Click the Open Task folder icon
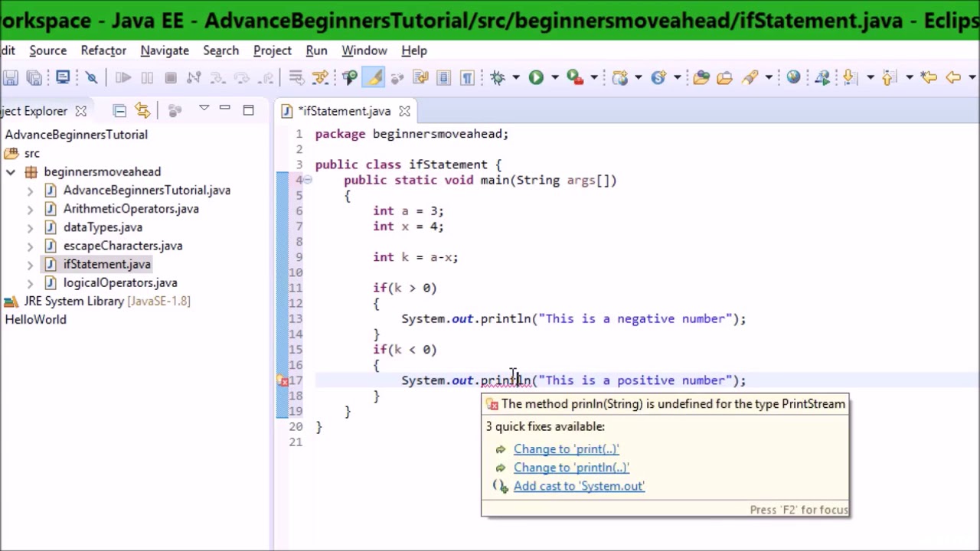Viewport: 980px width, 551px height. point(724,77)
